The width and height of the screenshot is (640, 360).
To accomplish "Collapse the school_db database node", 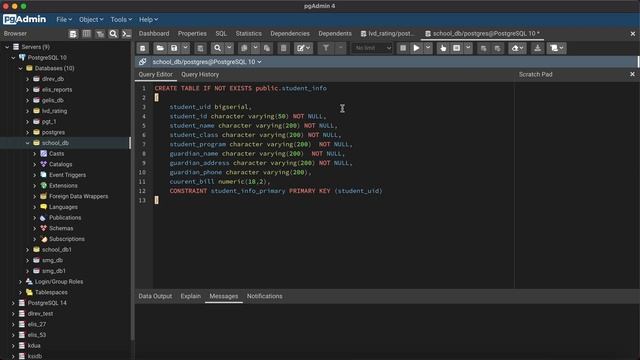I will [x=28, y=143].
